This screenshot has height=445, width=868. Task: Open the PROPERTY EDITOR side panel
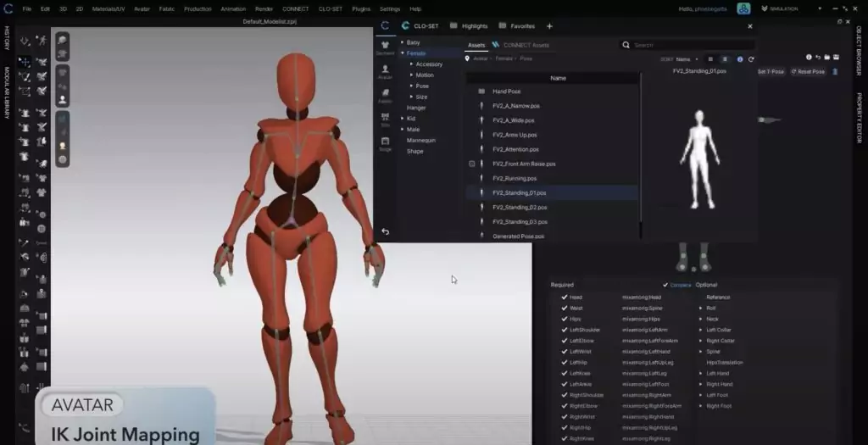click(x=860, y=117)
